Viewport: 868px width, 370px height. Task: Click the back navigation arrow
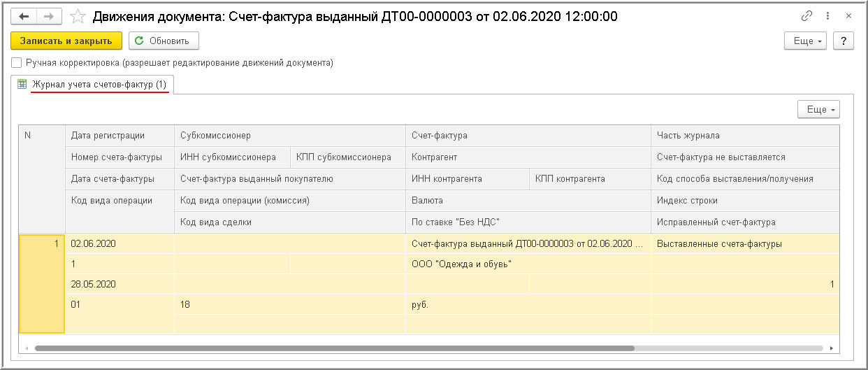(x=24, y=16)
